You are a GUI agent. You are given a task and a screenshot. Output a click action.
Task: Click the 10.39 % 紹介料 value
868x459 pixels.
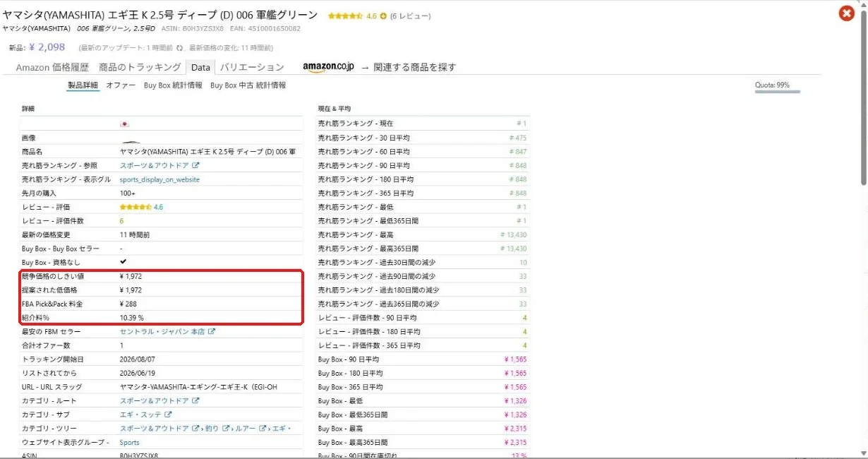(x=132, y=318)
